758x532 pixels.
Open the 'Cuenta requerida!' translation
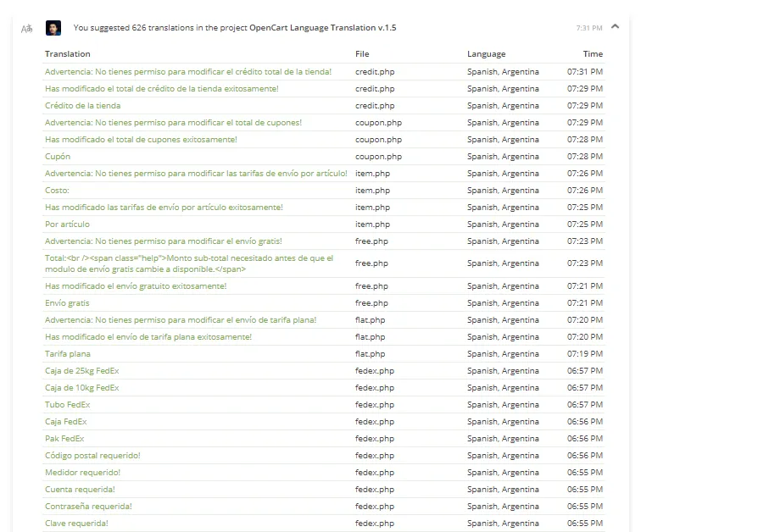click(80, 489)
